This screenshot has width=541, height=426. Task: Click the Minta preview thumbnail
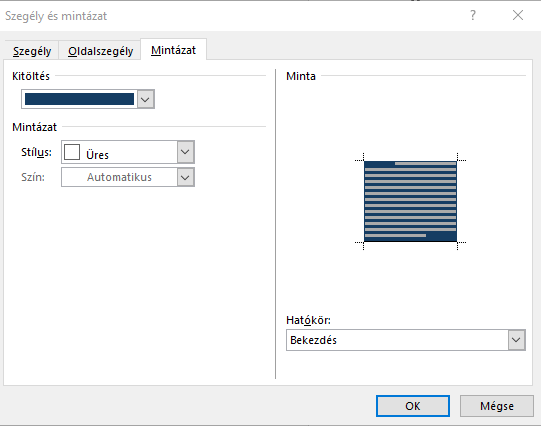[x=410, y=201]
